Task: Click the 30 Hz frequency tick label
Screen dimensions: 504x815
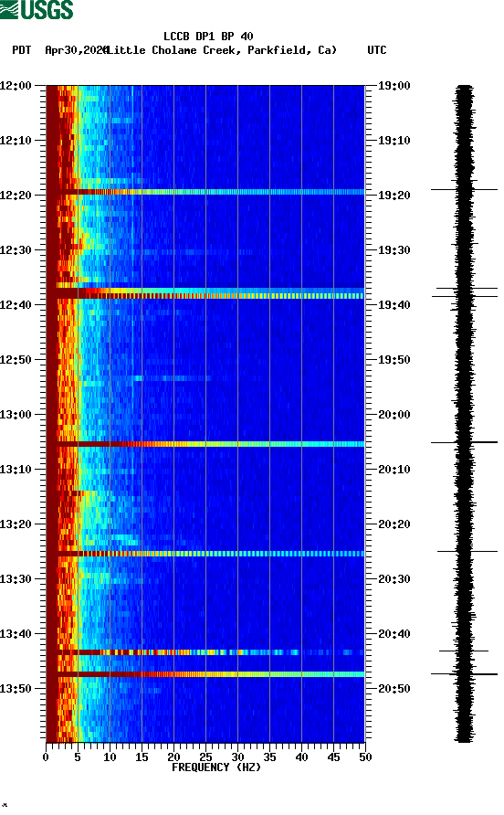Action: tap(237, 757)
